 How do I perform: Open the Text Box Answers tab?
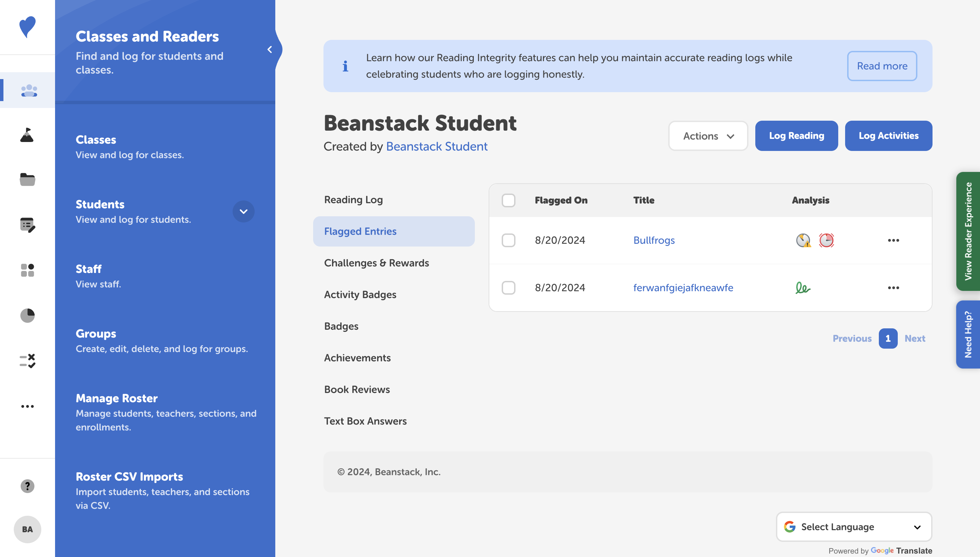pyautogui.click(x=365, y=421)
